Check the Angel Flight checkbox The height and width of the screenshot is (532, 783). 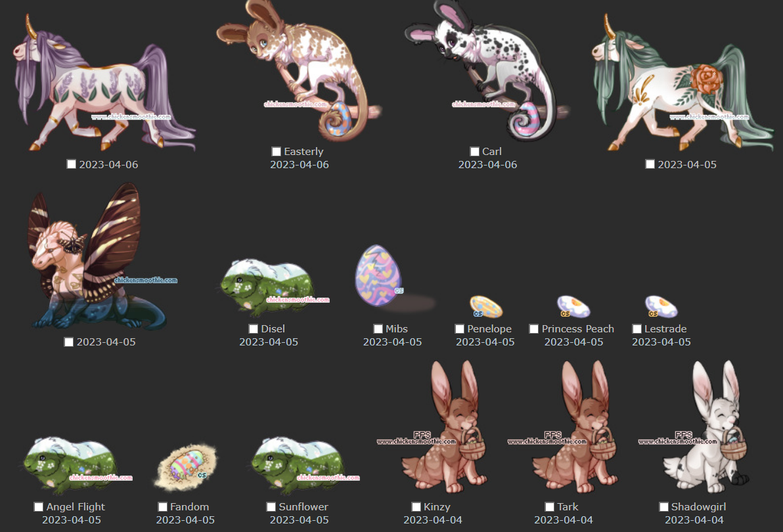[x=39, y=506]
